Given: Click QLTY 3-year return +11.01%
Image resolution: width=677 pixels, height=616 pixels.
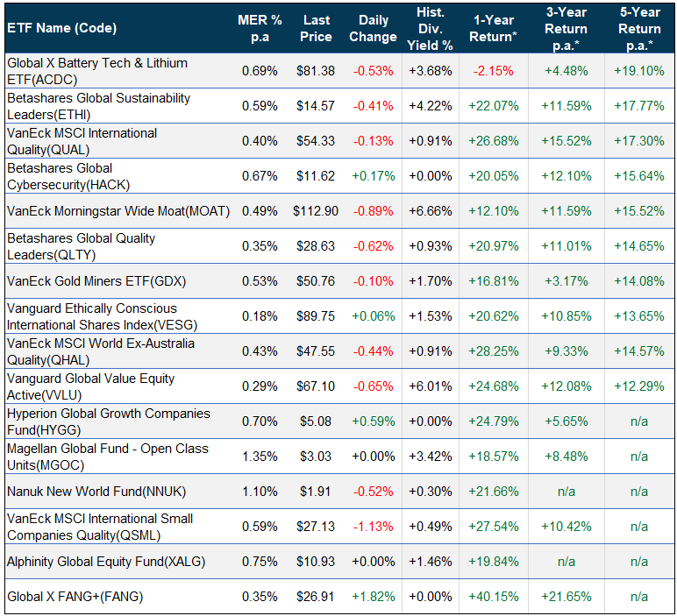Looking at the screenshot, I should pyautogui.click(x=566, y=246).
